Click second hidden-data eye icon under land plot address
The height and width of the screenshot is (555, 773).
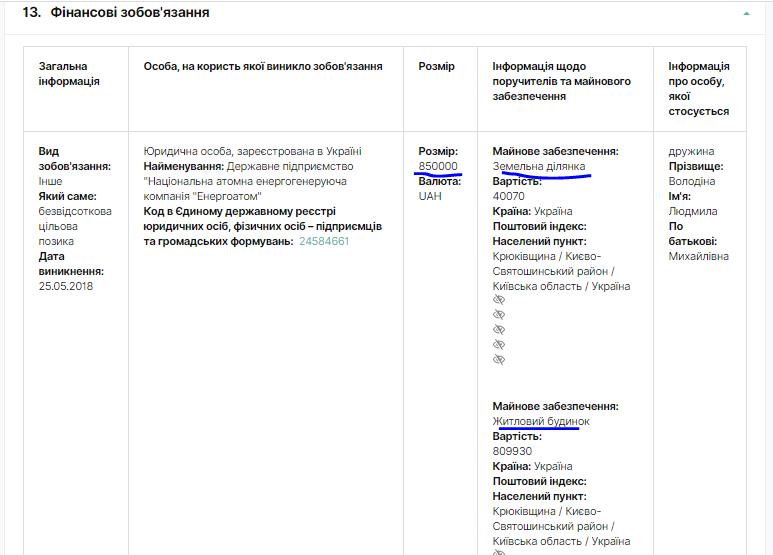499,315
